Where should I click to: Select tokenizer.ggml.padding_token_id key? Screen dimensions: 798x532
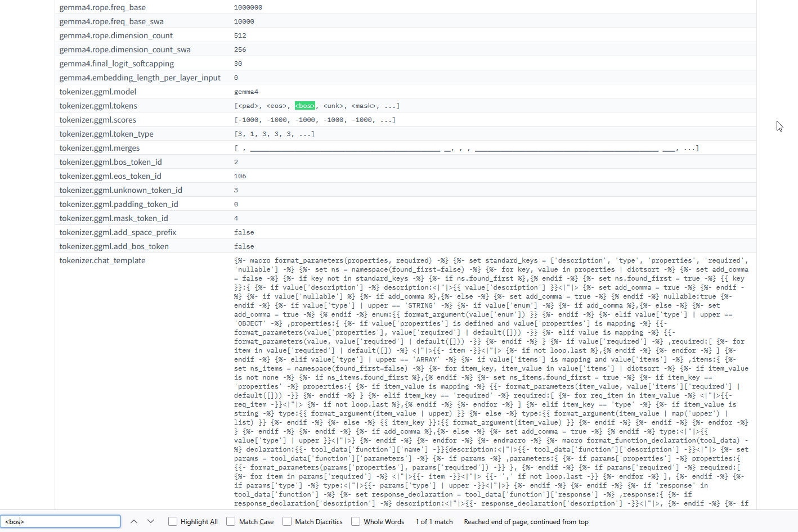pyautogui.click(x=119, y=204)
